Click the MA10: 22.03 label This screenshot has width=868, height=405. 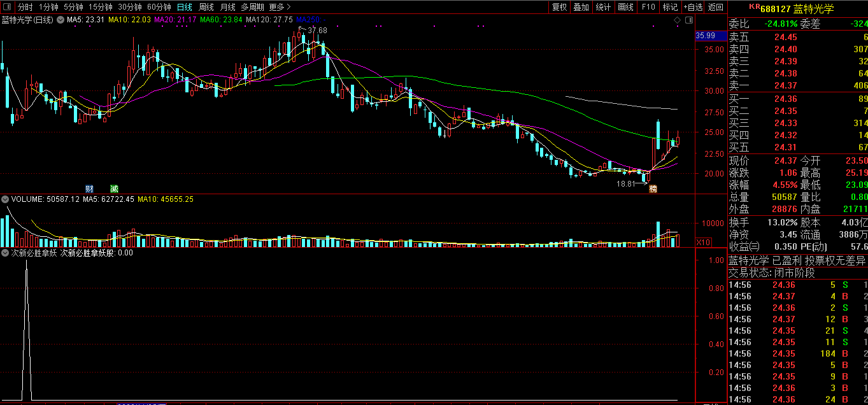[129, 20]
